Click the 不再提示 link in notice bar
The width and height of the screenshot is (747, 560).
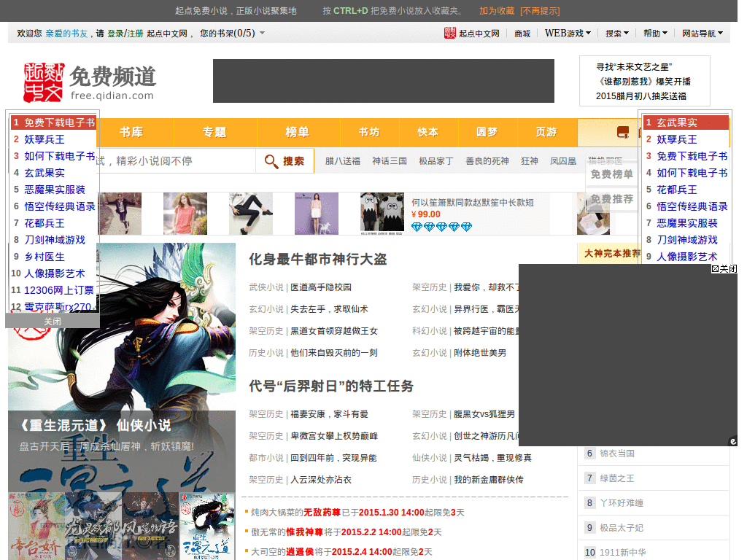(540, 11)
